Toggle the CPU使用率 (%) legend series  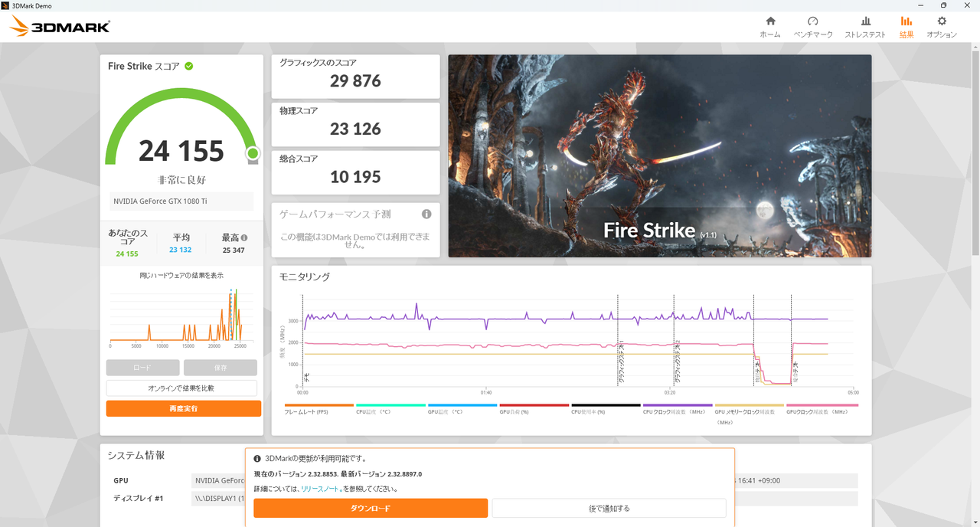pyautogui.click(x=606, y=409)
